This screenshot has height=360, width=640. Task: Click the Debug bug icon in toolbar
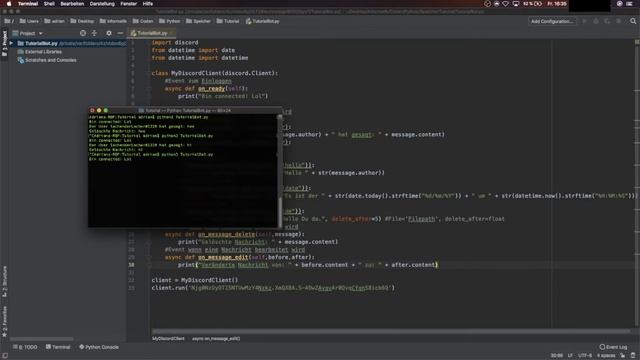(596, 21)
